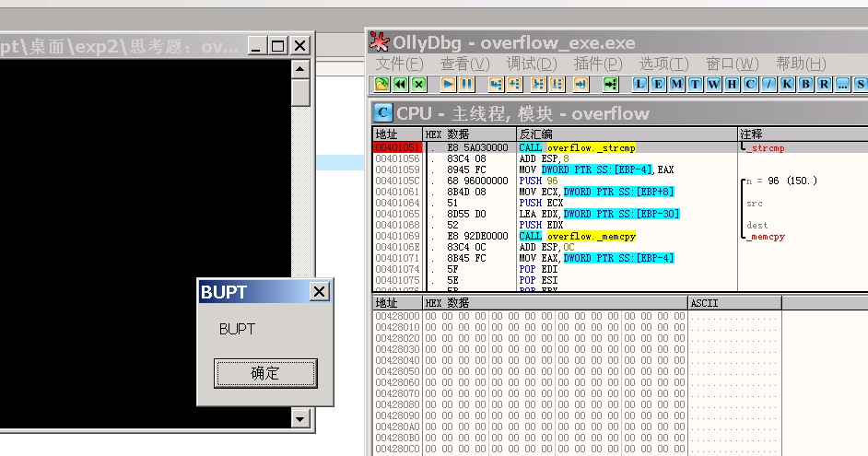
Task: Close the debugged program with X icon
Action: pyautogui.click(x=419, y=84)
